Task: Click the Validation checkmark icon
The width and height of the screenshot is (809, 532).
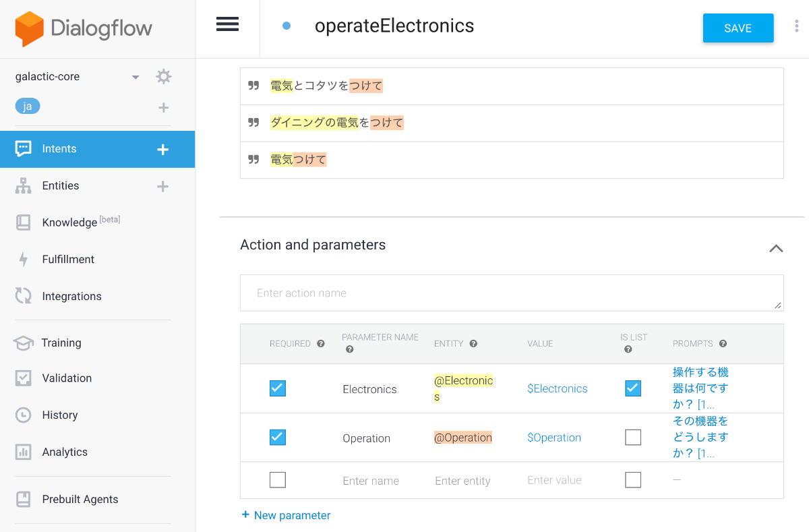Action: pyautogui.click(x=24, y=378)
